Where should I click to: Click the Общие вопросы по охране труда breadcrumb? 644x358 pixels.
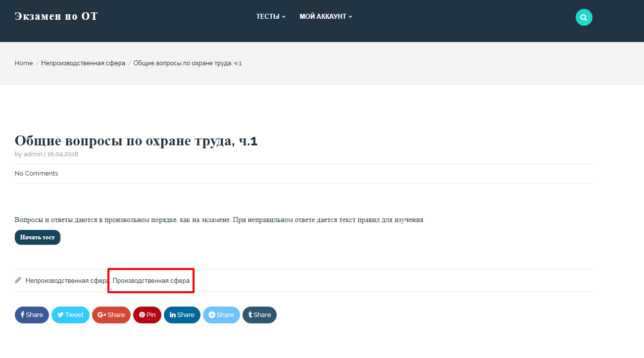click(x=188, y=63)
